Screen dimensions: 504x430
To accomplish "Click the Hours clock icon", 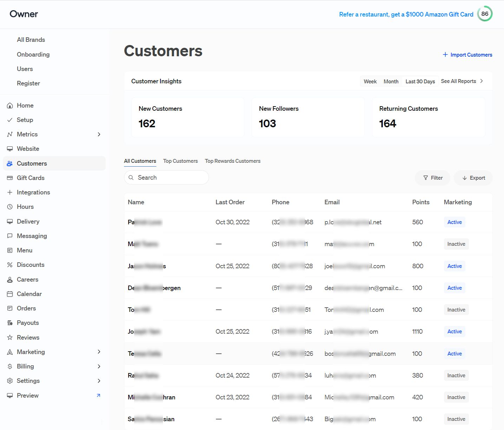I will 10,207.
